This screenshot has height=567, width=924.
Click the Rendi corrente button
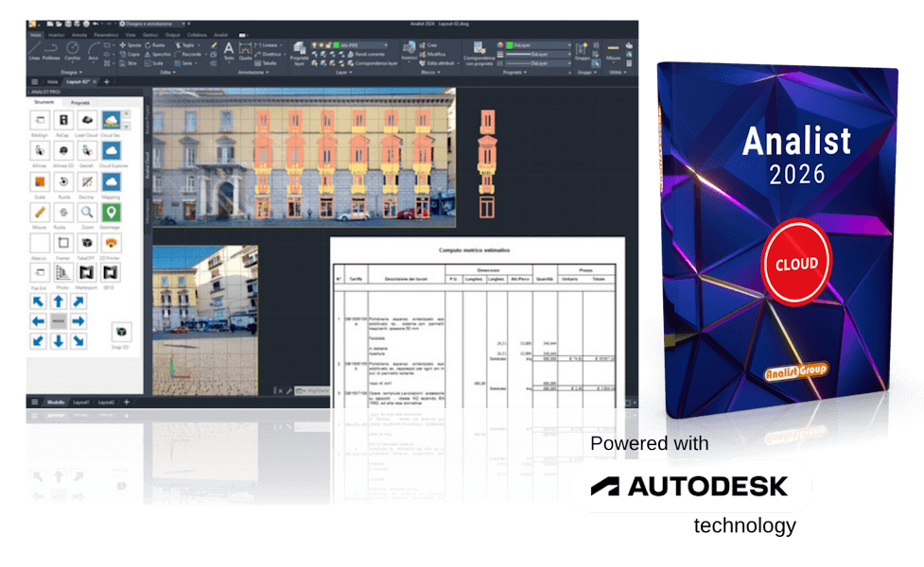[x=366, y=54]
